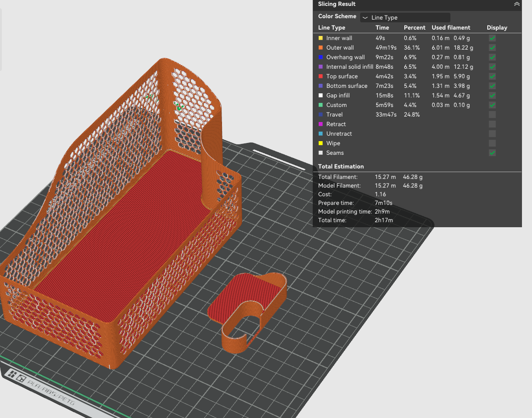This screenshot has height=418, width=532.
Task: Click the Total Estimation heading
Action: tap(341, 167)
